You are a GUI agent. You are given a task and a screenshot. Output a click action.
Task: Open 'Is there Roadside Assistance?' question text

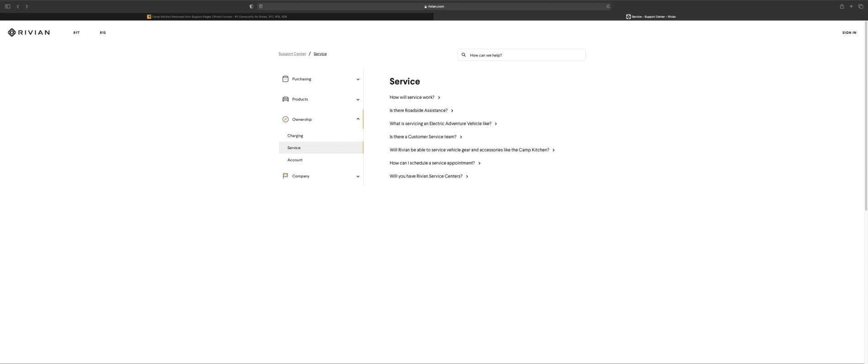tap(418, 111)
